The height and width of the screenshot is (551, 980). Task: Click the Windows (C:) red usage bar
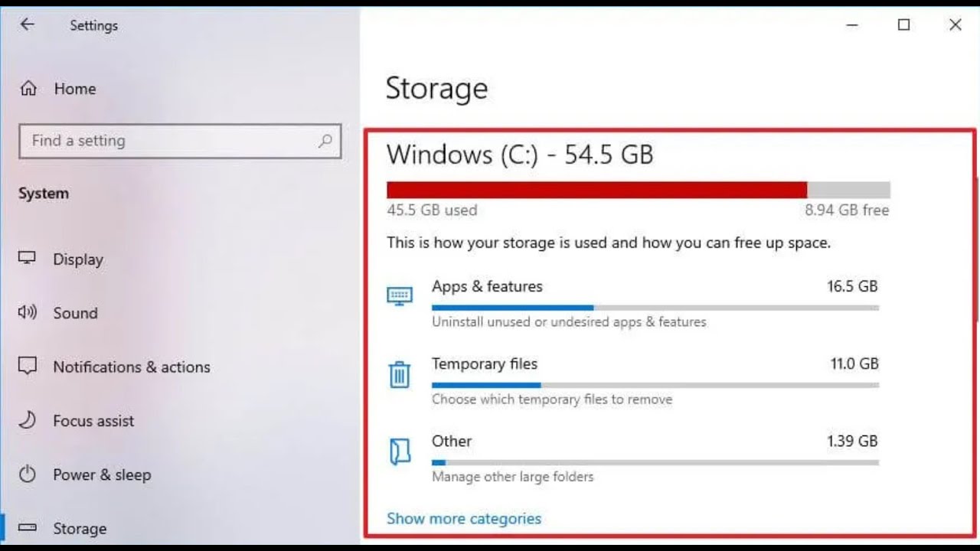[x=596, y=190]
